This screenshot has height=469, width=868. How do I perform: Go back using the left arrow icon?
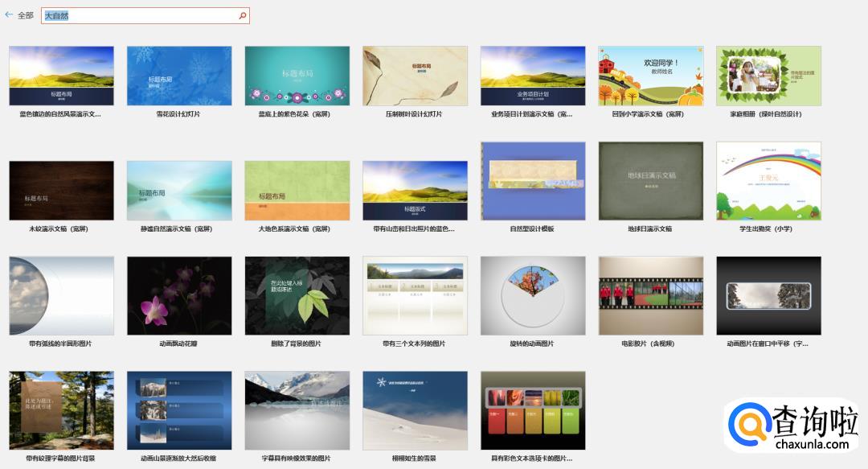(9, 15)
